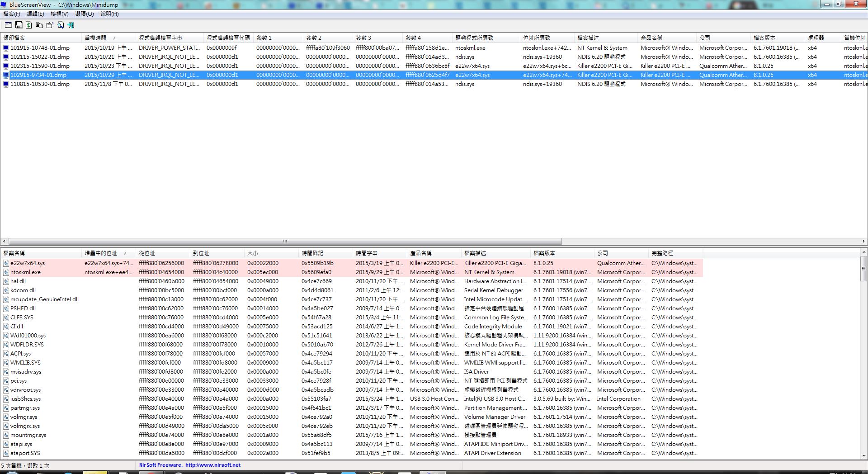Sort lower pane by 堆疊中的位址 header
Image resolution: width=868 pixels, height=474 pixels.
(x=101, y=253)
